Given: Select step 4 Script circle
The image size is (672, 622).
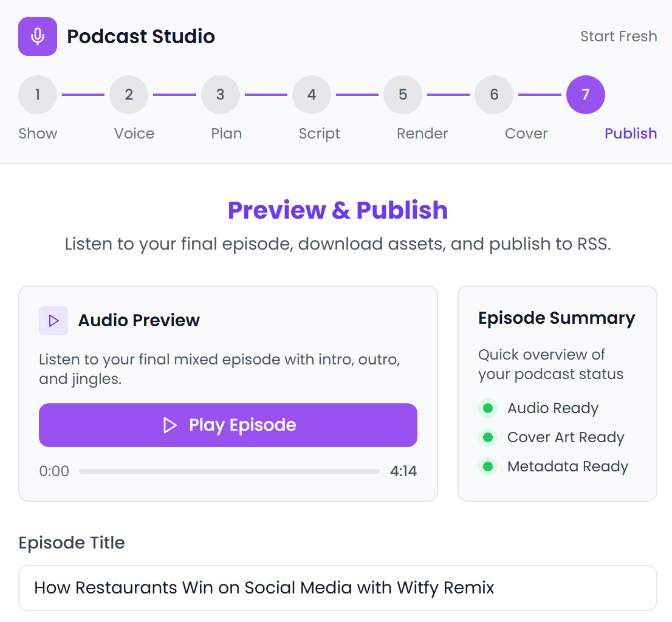Looking at the screenshot, I should coord(311,95).
